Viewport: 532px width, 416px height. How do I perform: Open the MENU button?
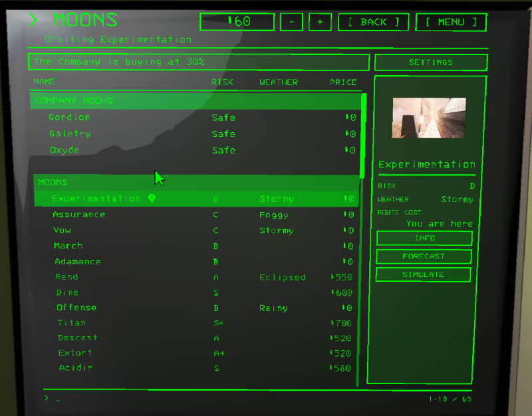[x=451, y=23]
